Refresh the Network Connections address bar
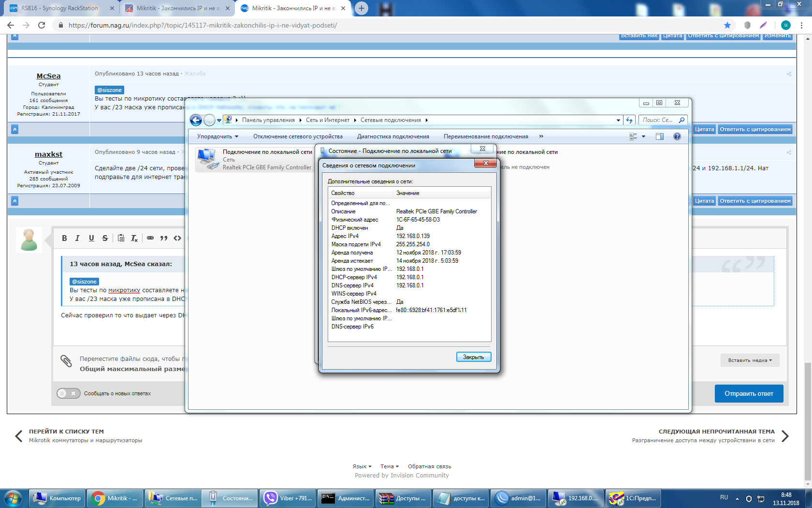The image size is (812, 508). pyautogui.click(x=629, y=120)
